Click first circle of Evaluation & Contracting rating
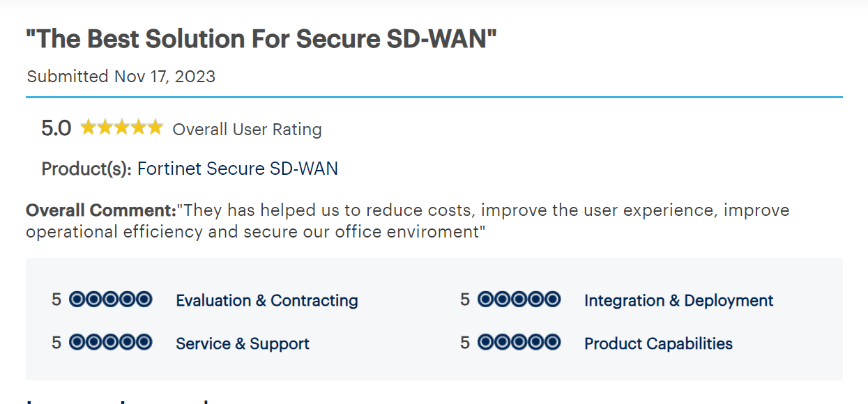Image resolution: width=868 pixels, height=404 pixels. 77,300
